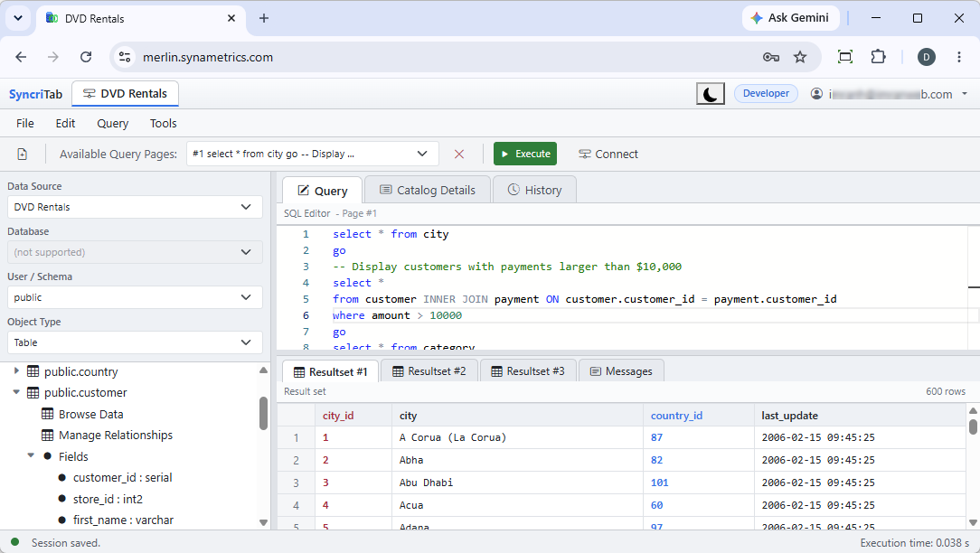Run the query with Execute
The width and height of the screenshot is (980, 553).
tap(525, 154)
